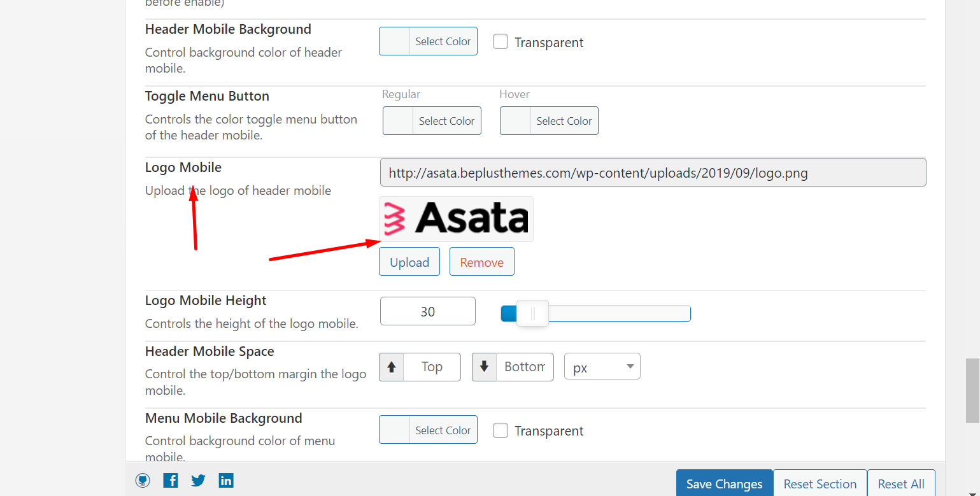This screenshot has width=980, height=496.
Task: Click 'Controls the height of the logo mobile' text
Action: tap(252, 323)
